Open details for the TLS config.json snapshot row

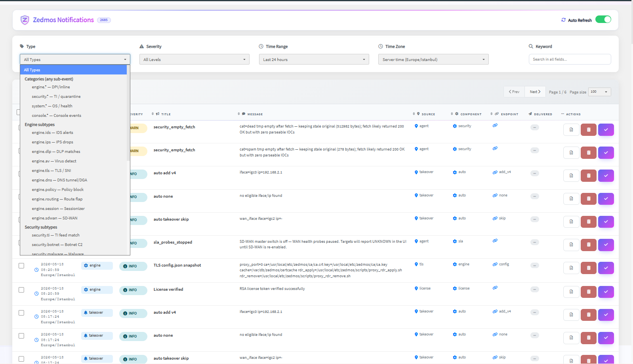click(571, 268)
